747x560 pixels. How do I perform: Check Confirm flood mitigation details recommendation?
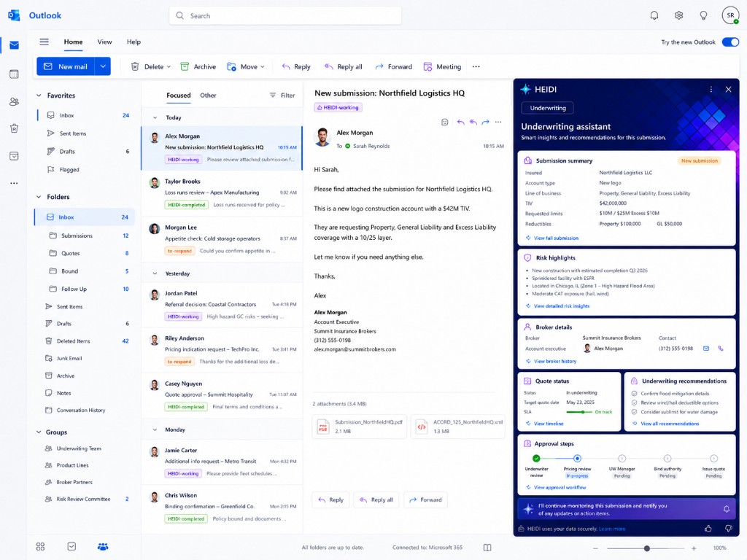[x=634, y=393]
